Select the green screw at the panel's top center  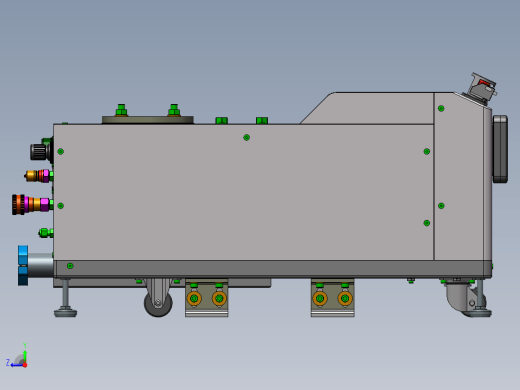click(246, 137)
